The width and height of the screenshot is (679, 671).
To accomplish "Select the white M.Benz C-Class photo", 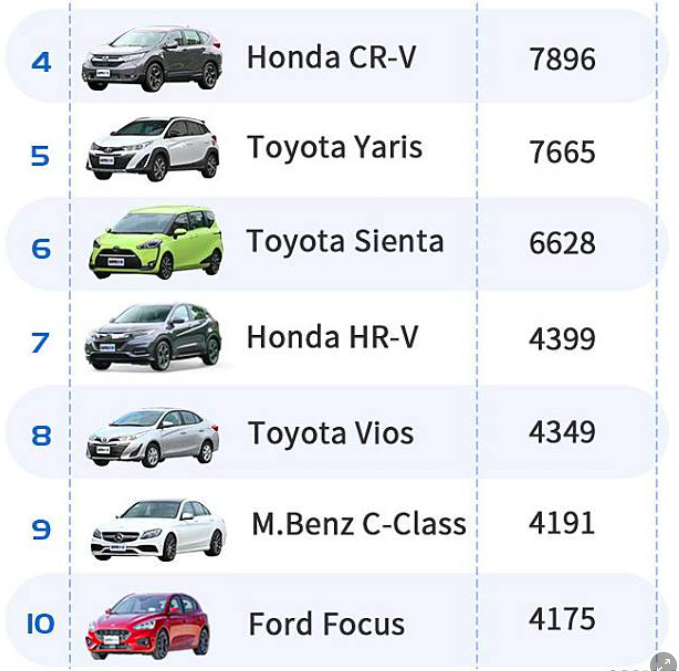I will (158, 529).
